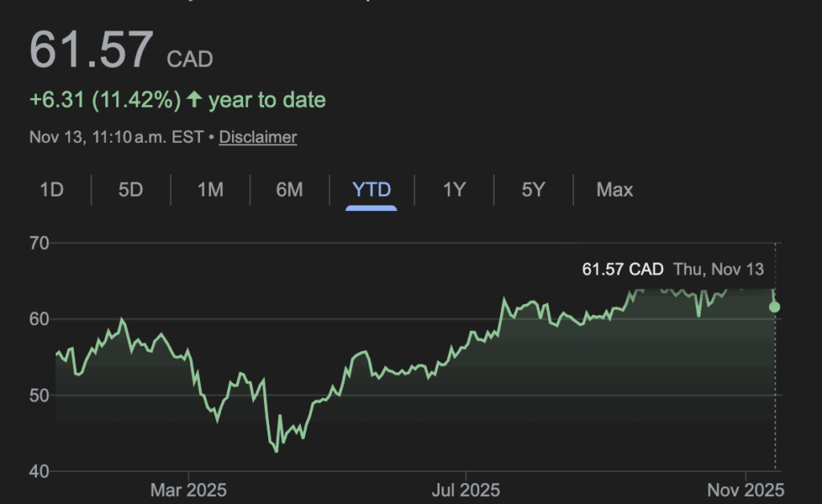Select the 5D time range tab
Image resolution: width=822 pixels, height=504 pixels.
[x=130, y=190]
